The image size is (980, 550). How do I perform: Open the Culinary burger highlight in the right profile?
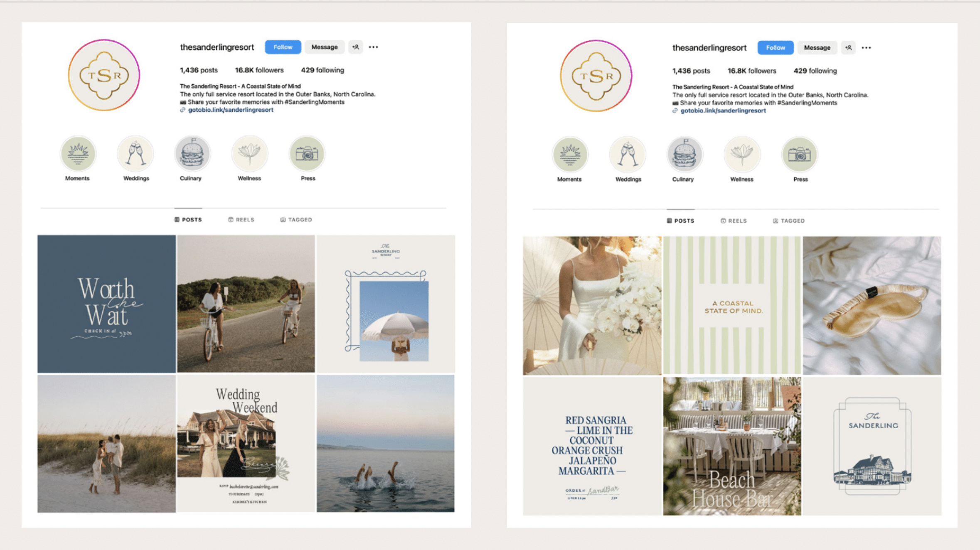pyautogui.click(x=685, y=155)
